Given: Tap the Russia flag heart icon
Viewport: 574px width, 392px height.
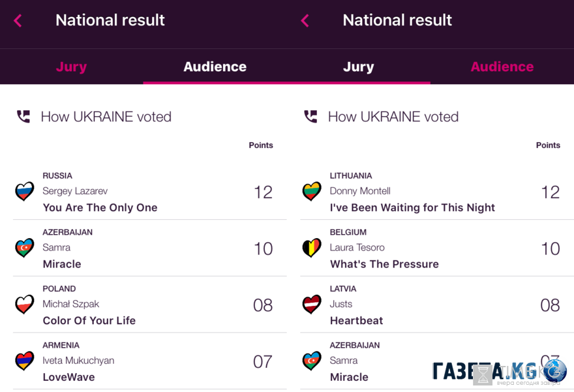Looking at the screenshot, I should click(25, 191).
